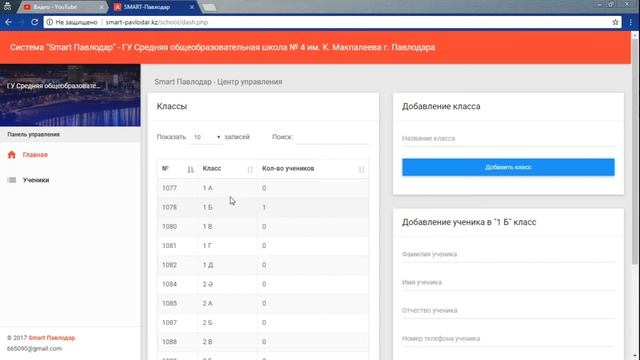Select the row for class 1 Д
The width and height of the screenshot is (640, 360).
point(263,265)
